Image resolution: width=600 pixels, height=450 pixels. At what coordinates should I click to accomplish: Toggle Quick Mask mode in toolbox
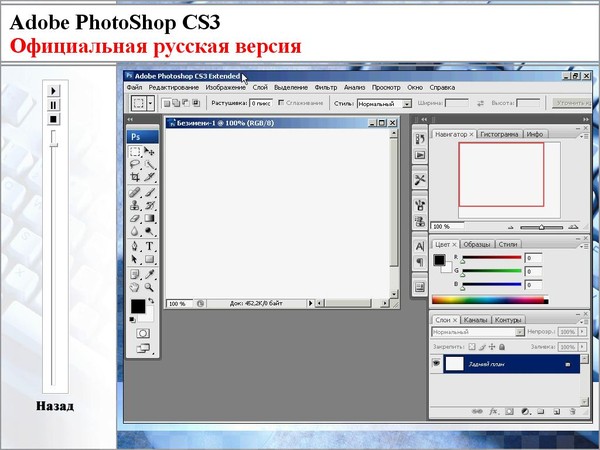click(143, 333)
